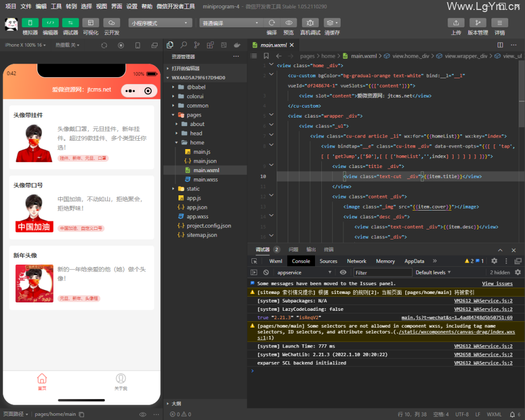The width and height of the screenshot is (525, 420).
Task: Open the mini program mode (小程序模式) dropdown
Action: coord(160,23)
